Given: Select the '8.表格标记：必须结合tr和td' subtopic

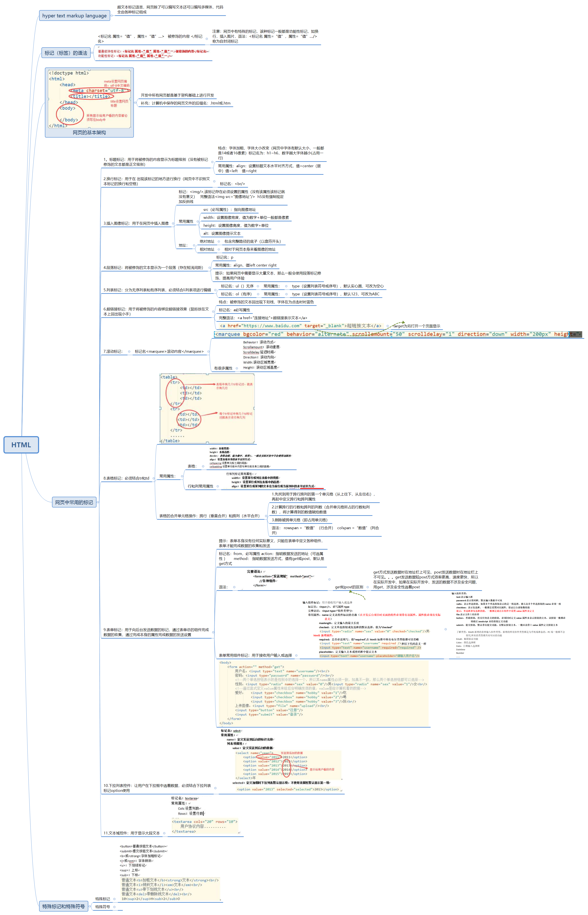Looking at the screenshot, I should (x=126, y=478).
